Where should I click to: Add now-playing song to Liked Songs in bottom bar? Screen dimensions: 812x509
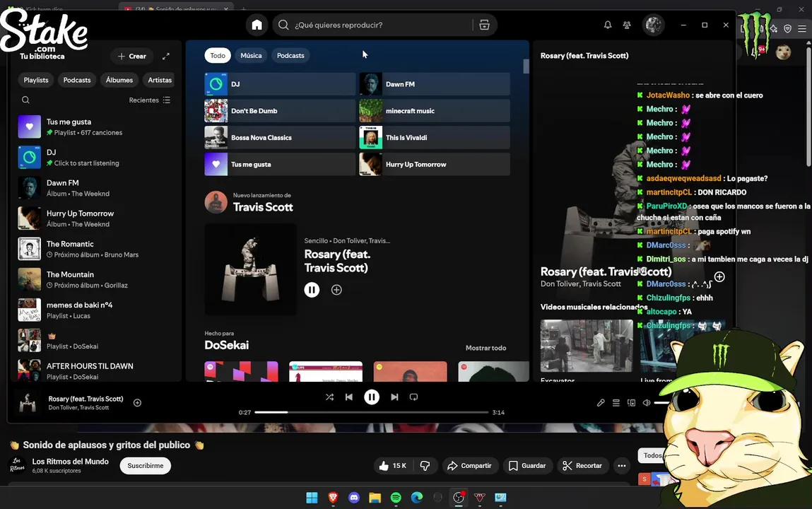[137, 403]
